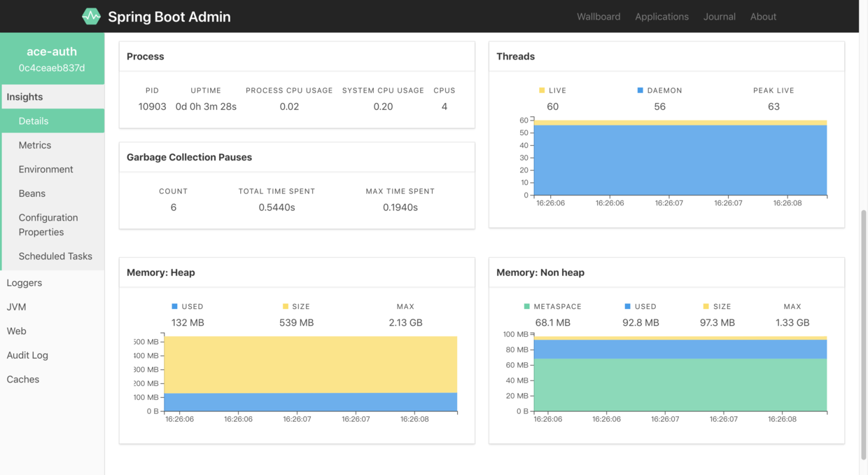Select the ace-auth application header
The width and height of the screenshot is (868, 475).
click(52, 51)
